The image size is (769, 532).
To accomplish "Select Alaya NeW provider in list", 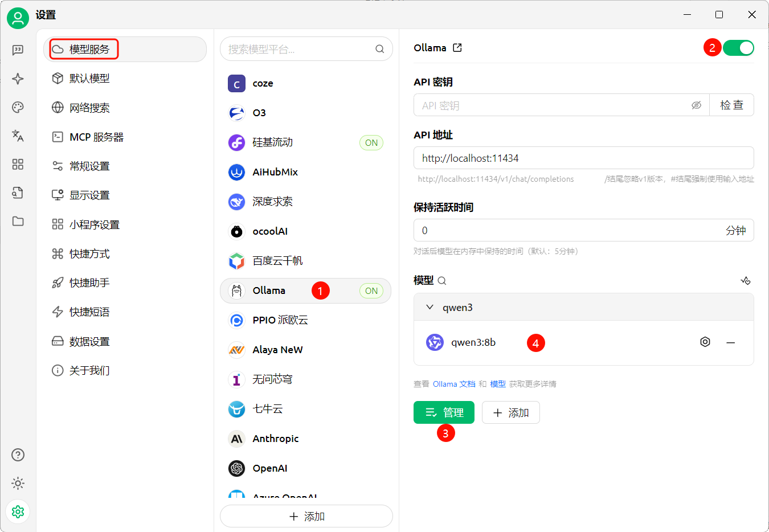I will tap(306, 350).
